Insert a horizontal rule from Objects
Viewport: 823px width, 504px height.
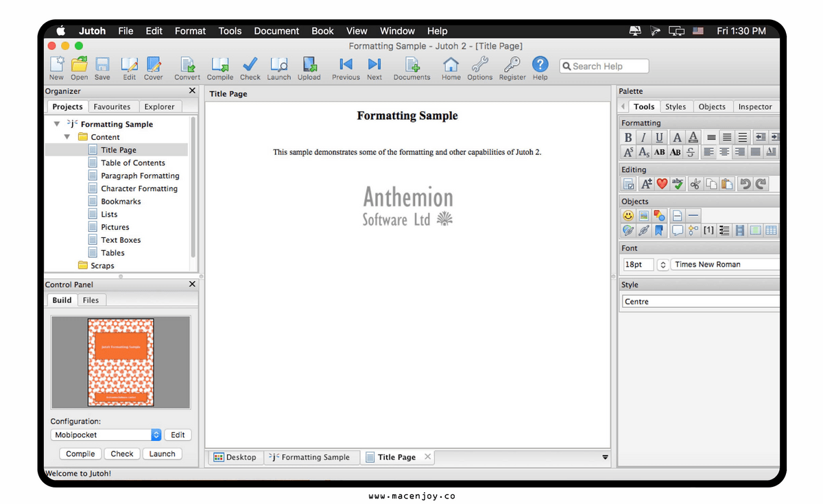[x=693, y=215]
